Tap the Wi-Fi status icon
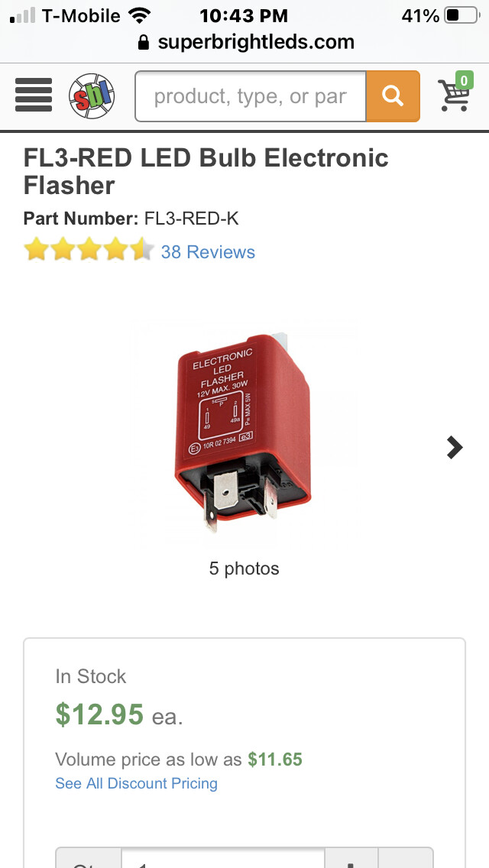 click(140, 15)
